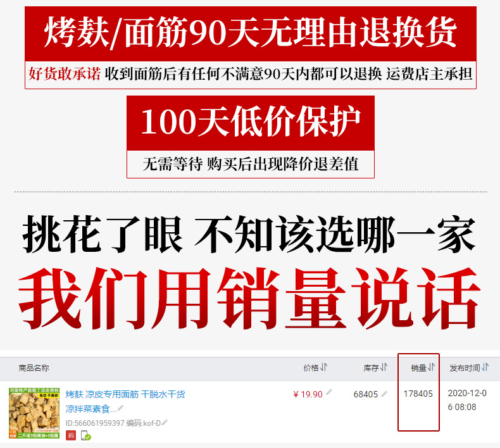Click the sales figure 178405

tap(418, 394)
